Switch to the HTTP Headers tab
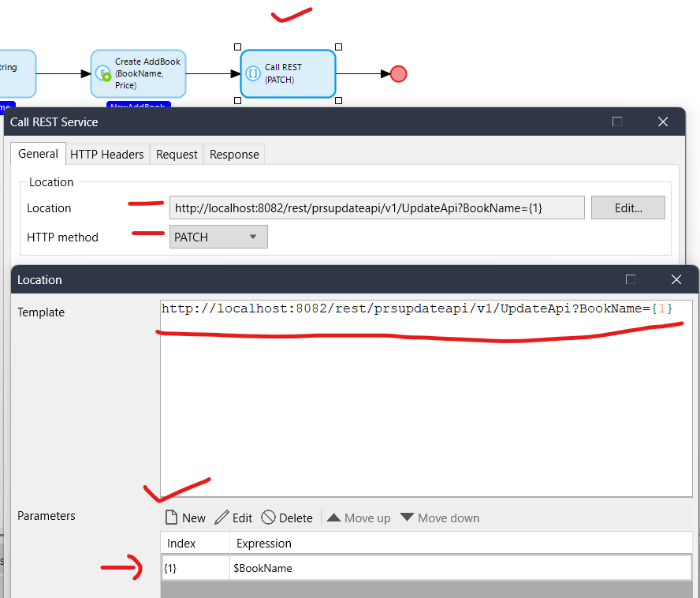 point(106,155)
